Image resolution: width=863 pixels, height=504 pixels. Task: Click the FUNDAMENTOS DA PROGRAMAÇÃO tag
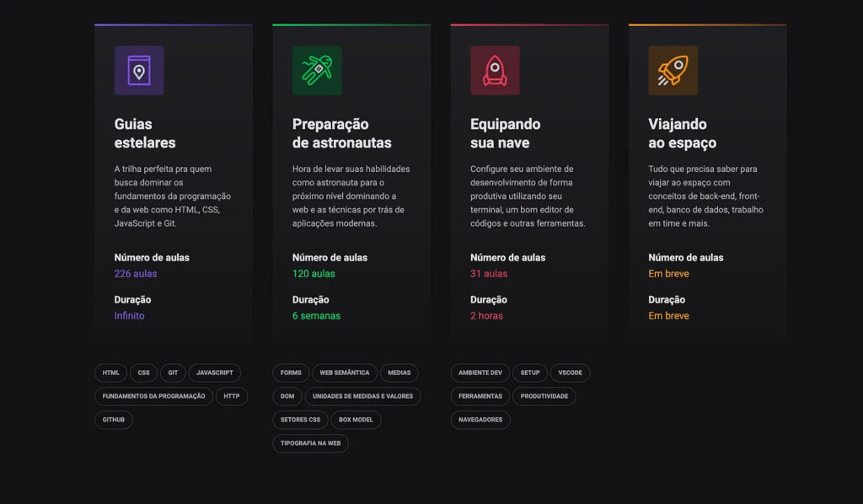click(x=153, y=396)
